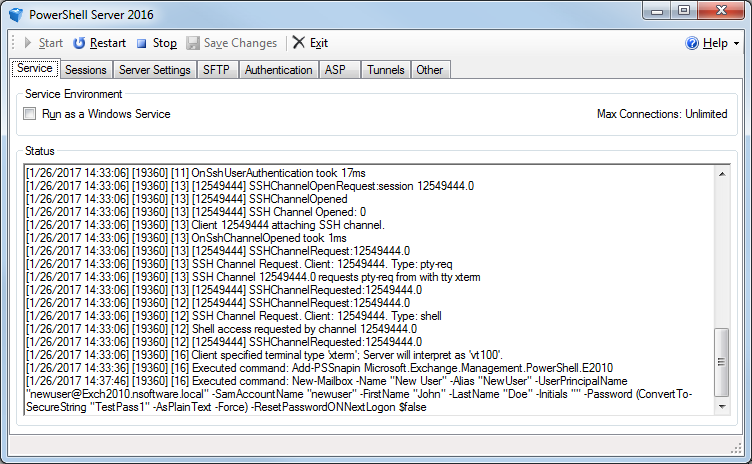Click the 'Client specified terminal type' log line
Image resolution: width=752 pixels, height=464 pixels.
264,355
